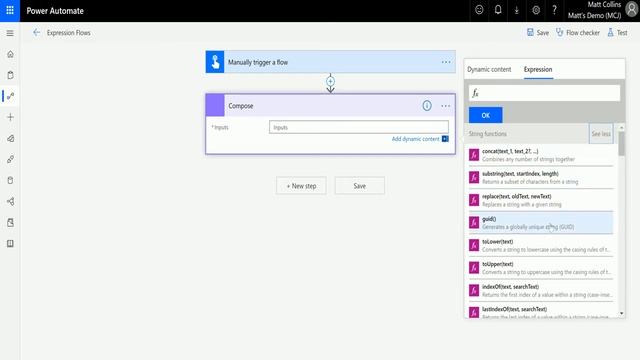The height and width of the screenshot is (360, 640).
Task: Click the feedback smiley icon
Action: click(479, 10)
